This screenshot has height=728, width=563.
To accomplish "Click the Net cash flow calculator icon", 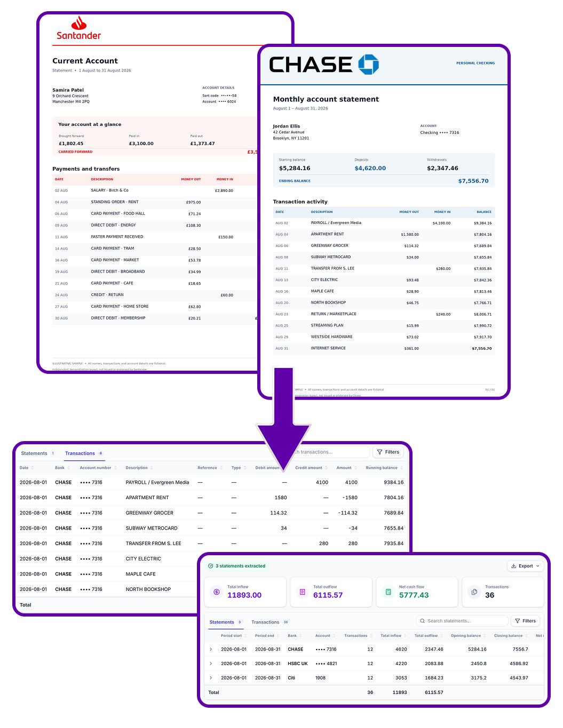I will pos(388,591).
